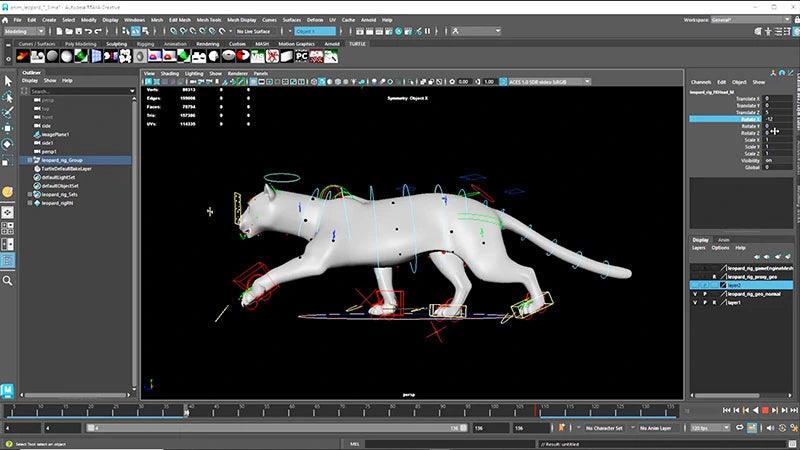Toggle visibility V on layer1
Image resolution: width=800 pixels, height=450 pixels.
pos(695,302)
